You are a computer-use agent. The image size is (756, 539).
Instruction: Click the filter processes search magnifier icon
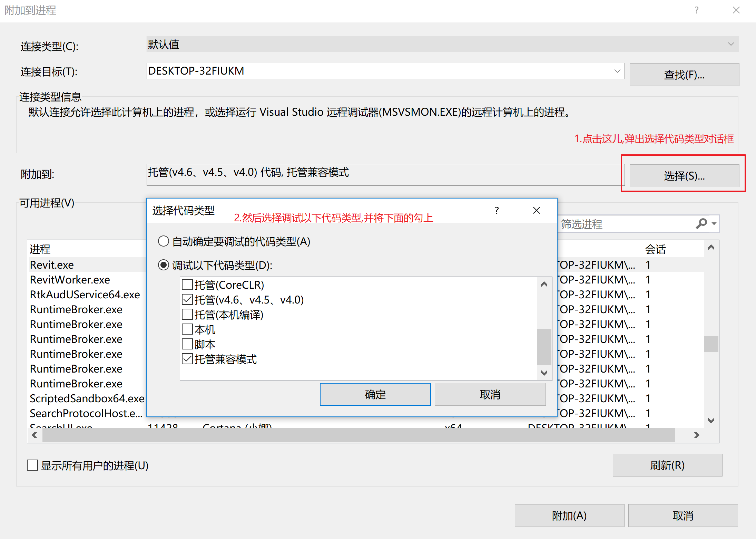pos(701,224)
